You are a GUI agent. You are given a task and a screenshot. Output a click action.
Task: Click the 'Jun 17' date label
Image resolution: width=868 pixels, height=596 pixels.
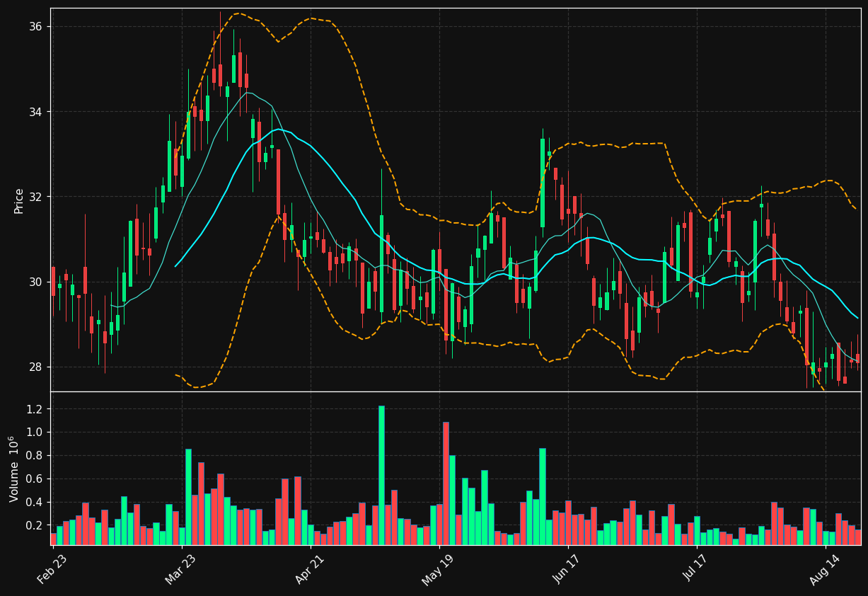567,568
